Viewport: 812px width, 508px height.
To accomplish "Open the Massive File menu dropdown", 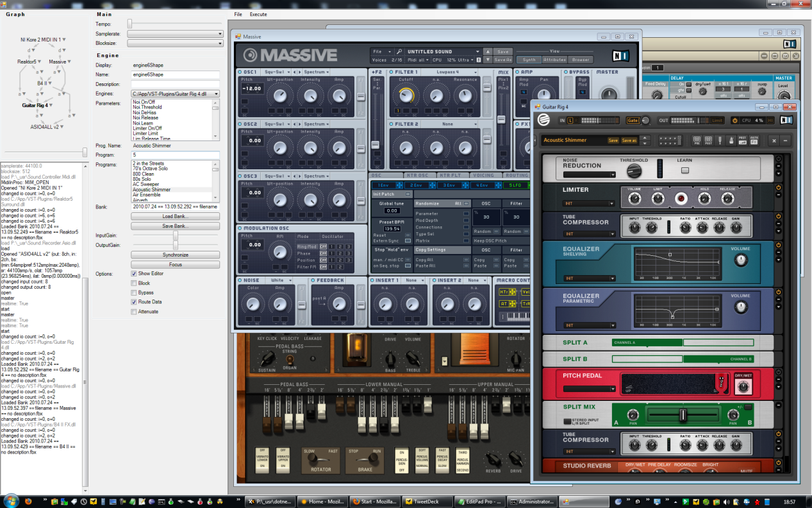I will point(381,51).
